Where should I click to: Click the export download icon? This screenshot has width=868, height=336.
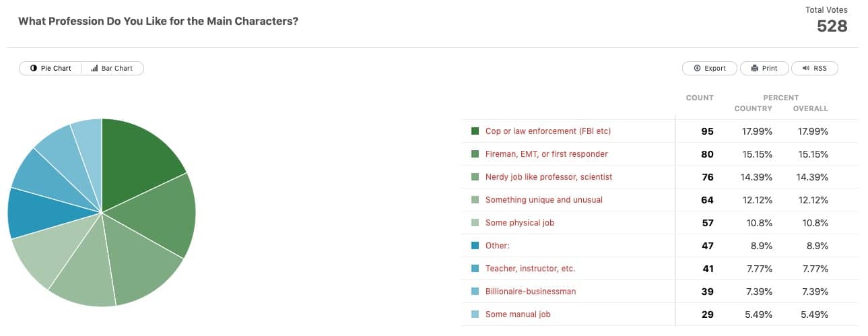point(697,68)
